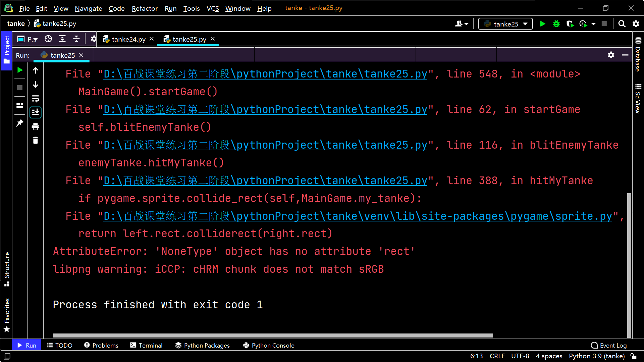Switch Python 3.9 (tanke) interpreter

(597, 356)
